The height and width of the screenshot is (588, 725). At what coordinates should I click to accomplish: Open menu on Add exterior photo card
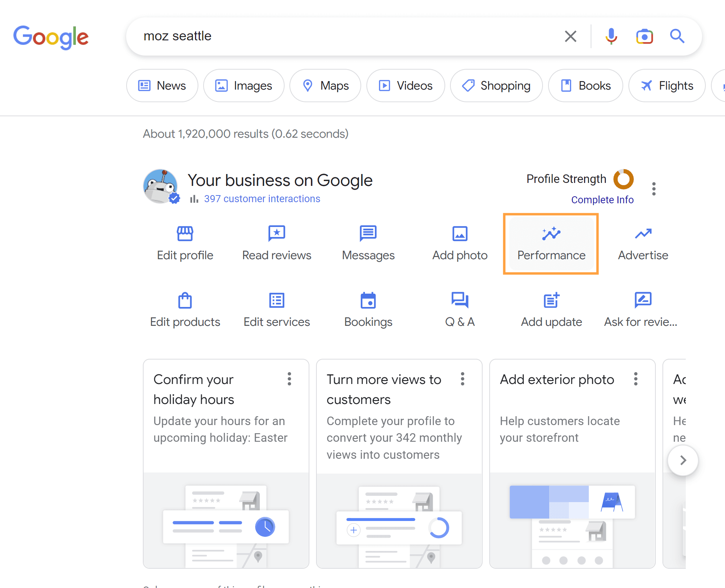[x=635, y=379]
